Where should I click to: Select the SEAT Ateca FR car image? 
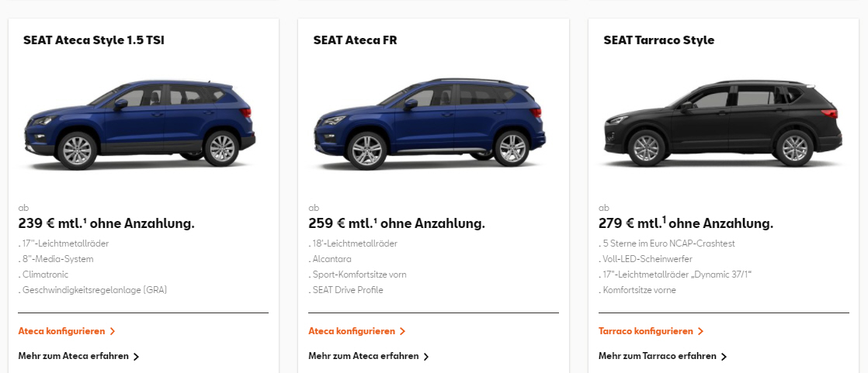coord(428,124)
